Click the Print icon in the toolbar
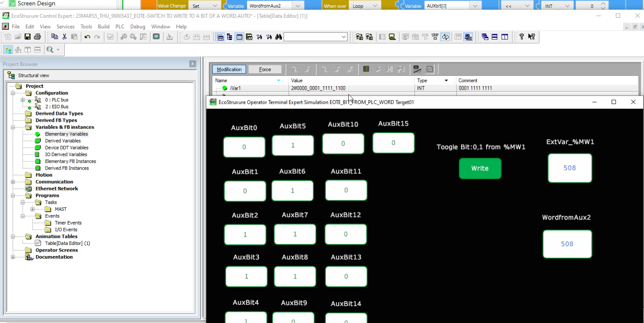 click(37, 37)
